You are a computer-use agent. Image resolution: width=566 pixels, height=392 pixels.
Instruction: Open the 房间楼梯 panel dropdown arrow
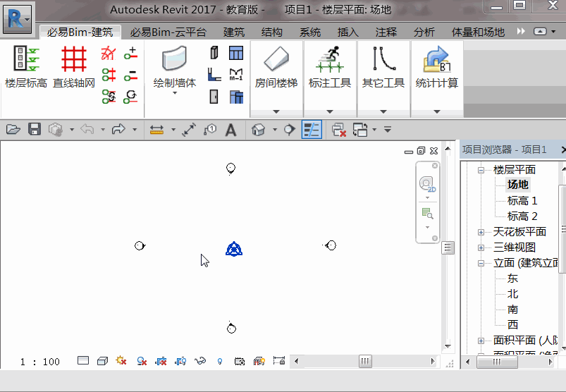click(x=276, y=111)
